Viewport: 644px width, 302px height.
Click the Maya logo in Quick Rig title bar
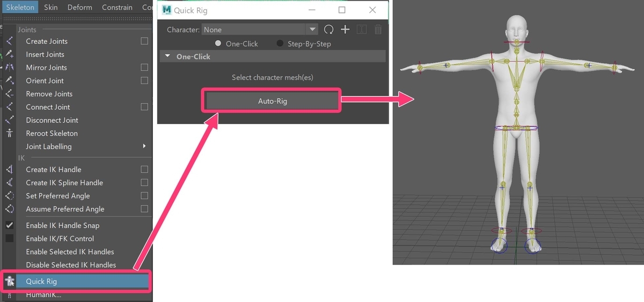[x=166, y=10]
